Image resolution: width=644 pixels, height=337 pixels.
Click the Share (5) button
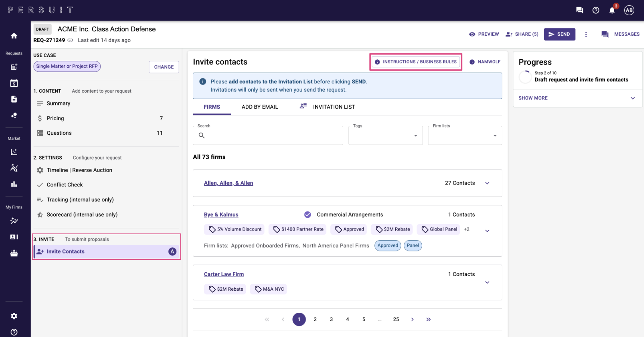pyautogui.click(x=522, y=34)
